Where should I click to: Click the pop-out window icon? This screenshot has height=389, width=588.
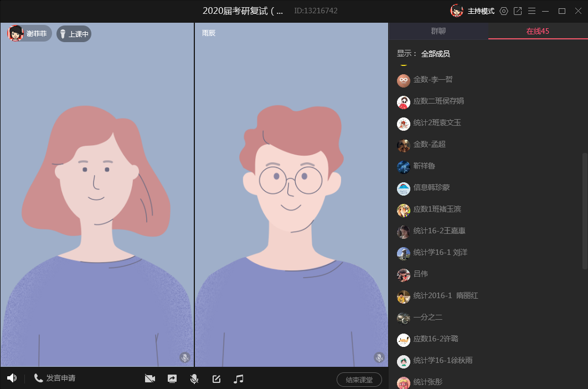(518, 11)
